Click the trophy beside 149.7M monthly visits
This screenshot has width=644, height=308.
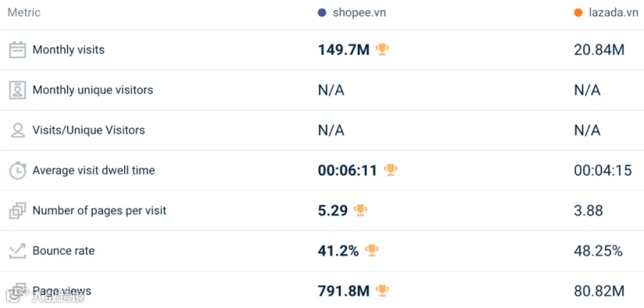pos(382,49)
